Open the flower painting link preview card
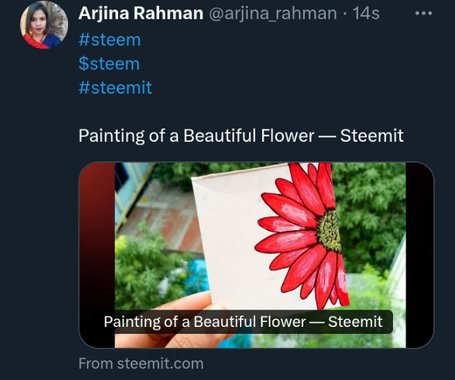The image size is (455, 380). pos(256,255)
